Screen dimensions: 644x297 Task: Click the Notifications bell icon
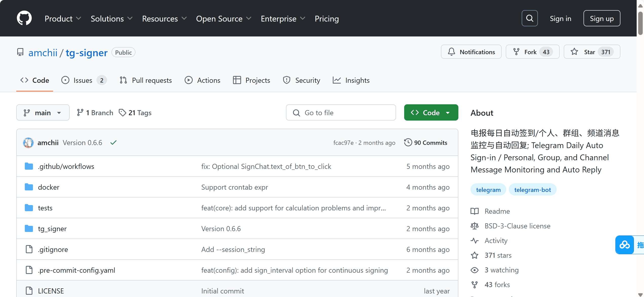[x=451, y=52]
